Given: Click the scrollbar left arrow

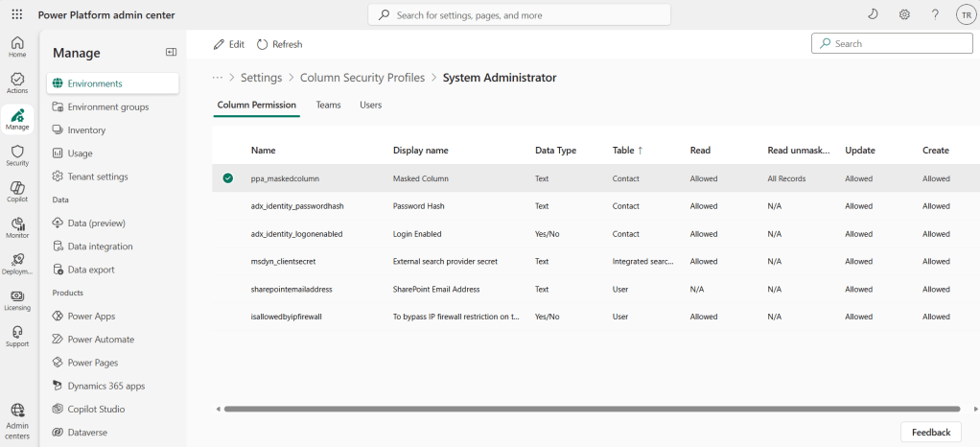Looking at the screenshot, I should click(218, 409).
